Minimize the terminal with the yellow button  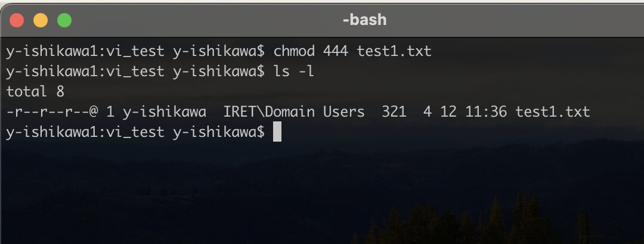point(41,20)
